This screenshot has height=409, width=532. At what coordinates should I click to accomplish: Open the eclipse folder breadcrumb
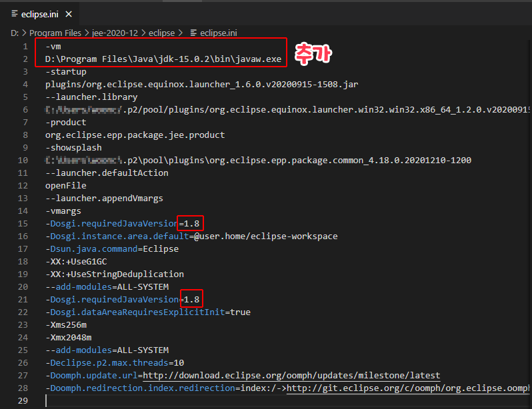pos(161,33)
